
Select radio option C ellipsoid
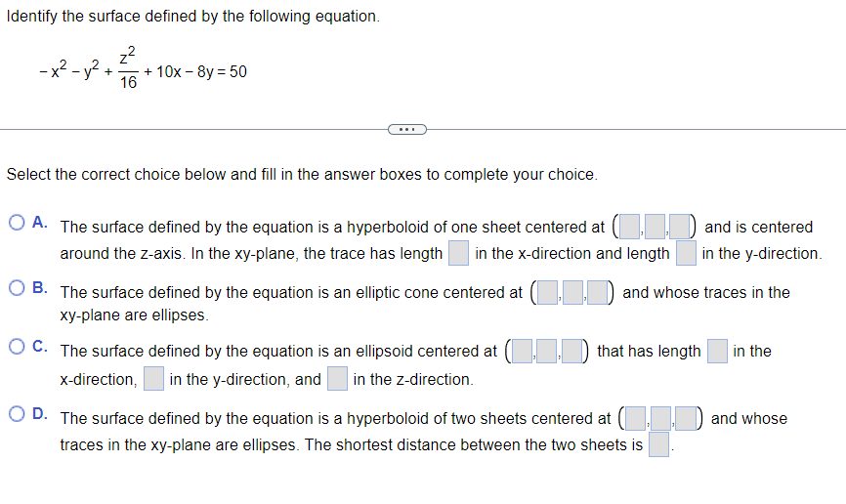pos(17,347)
